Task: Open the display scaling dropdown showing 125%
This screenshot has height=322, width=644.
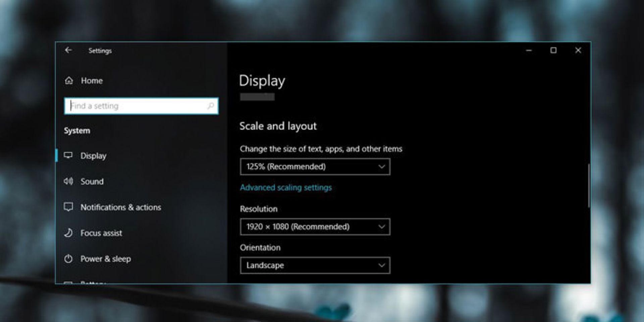Action: click(381, 167)
